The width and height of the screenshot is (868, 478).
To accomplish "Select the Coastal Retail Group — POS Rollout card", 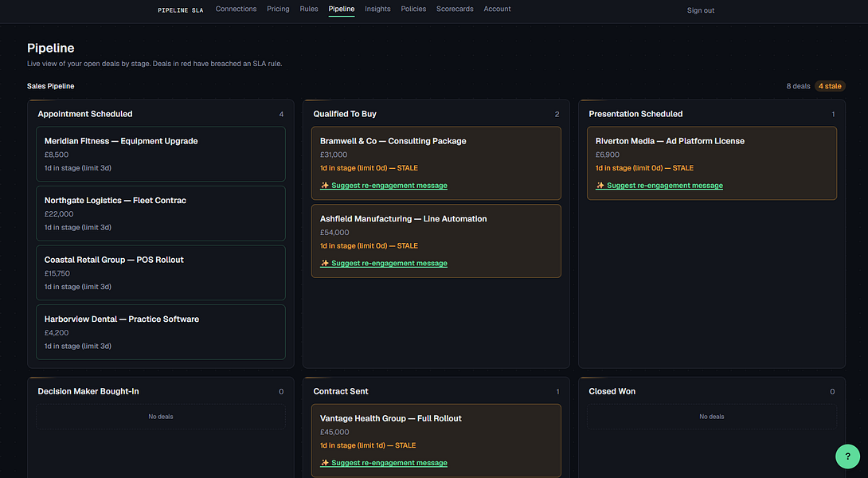I will click(161, 272).
